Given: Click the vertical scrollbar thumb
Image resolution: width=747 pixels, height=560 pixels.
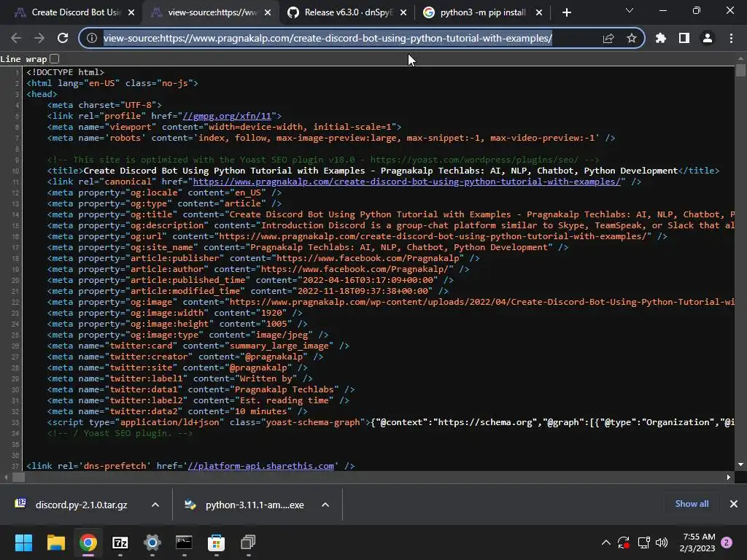Looking at the screenshot, I should point(740,71).
